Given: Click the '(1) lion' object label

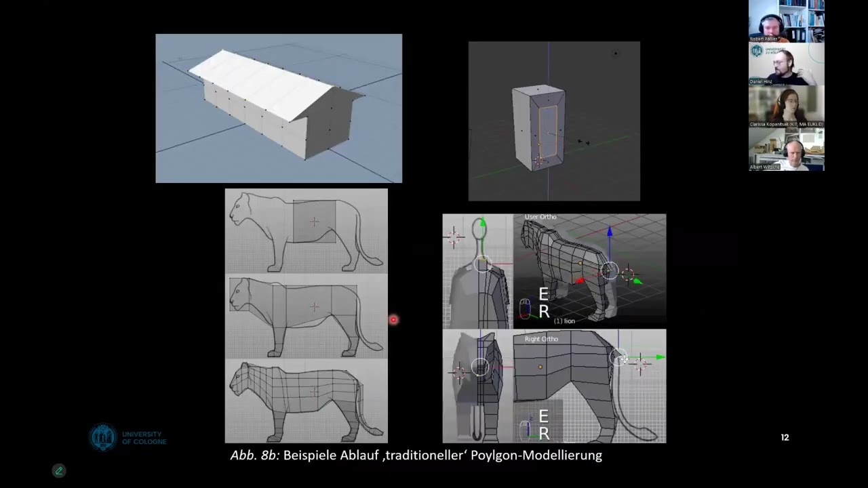Looking at the screenshot, I should point(564,321).
